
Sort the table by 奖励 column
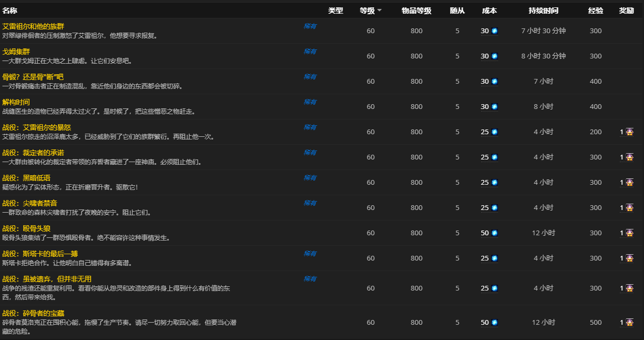tap(627, 11)
